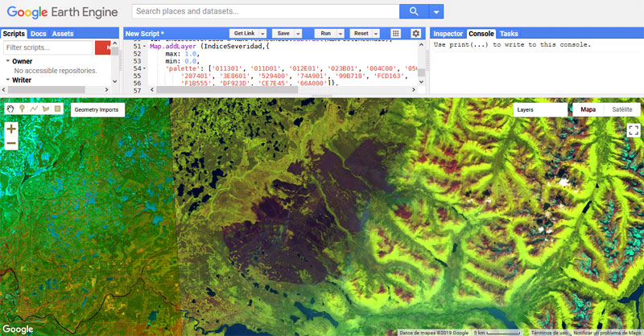644x336 pixels.
Task: Click Notificar un problema de Maps link
Action: coord(607,333)
